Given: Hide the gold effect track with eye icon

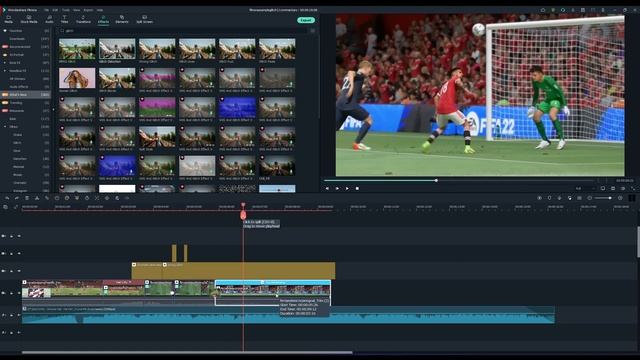Looking at the screenshot, I should point(19,271).
